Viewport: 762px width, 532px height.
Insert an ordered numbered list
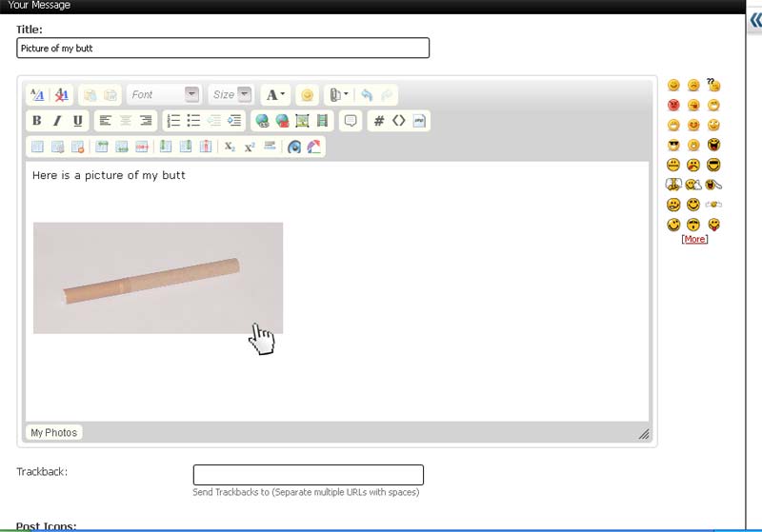click(x=173, y=121)
